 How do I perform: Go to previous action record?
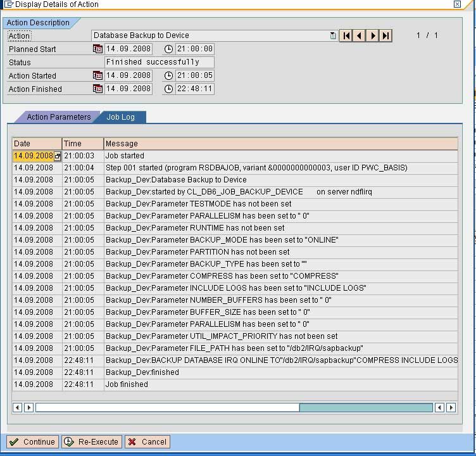(359, 36)
